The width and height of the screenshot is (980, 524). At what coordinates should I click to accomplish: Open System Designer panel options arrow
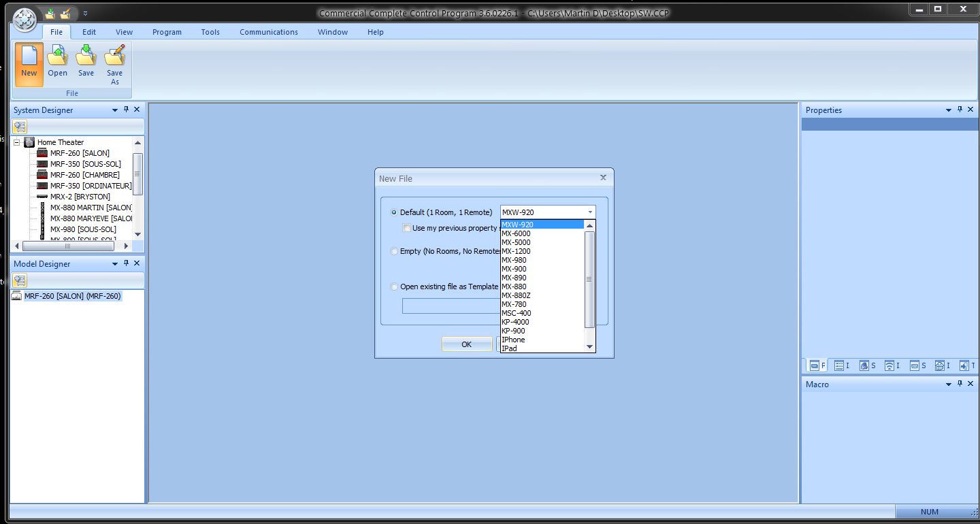(114, 110)
